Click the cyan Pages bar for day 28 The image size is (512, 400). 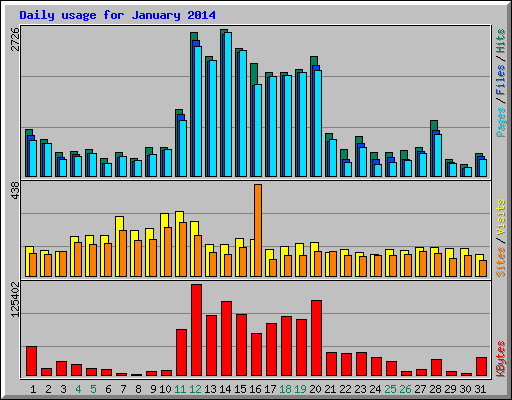438,155
